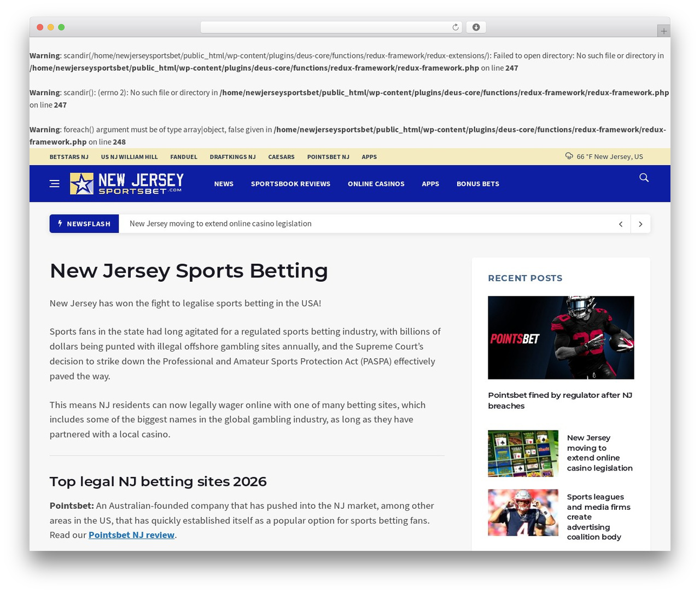700x593 pixels.
Task: Click the browser reload icon
Action: click(456, 27)
